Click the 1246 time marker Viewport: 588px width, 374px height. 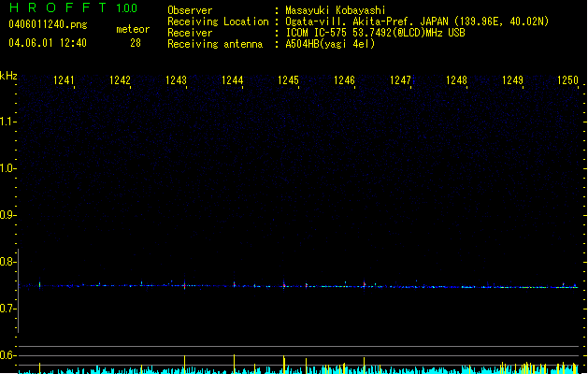pos(344,80)
